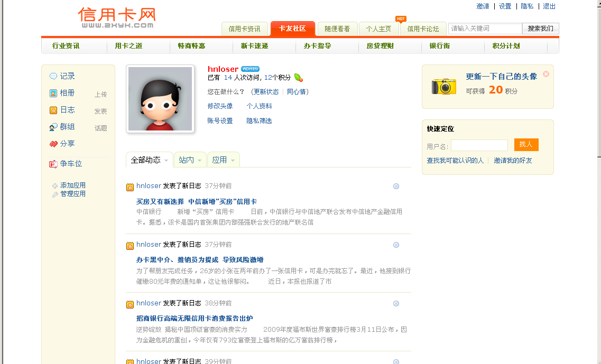Click the 相册 album icon in sidebar
This screenshot has height=364, width=601.
53,93
